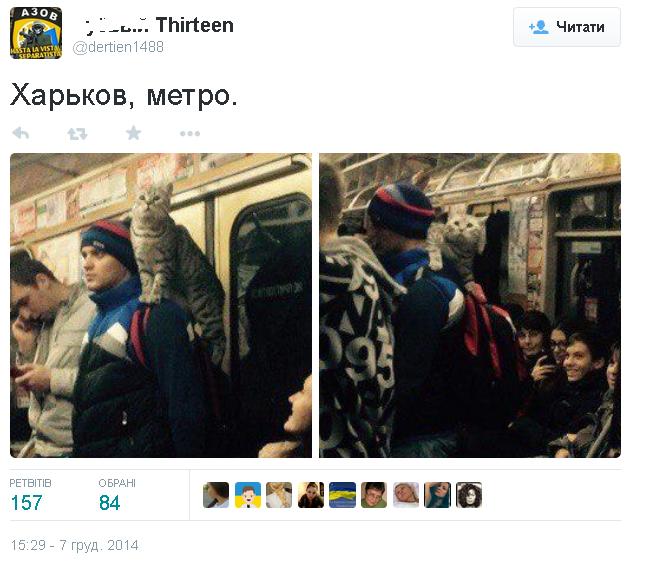The height and width of the screenshot is (564, 646).
Task: Open the AZOB profile avatar
Action: [36, 33]
